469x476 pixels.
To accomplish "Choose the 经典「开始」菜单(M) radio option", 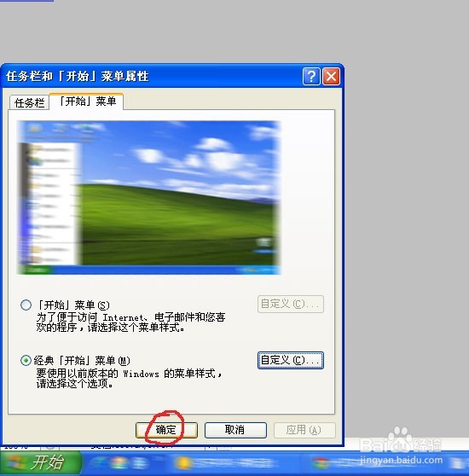I will [x=26, y=361].
